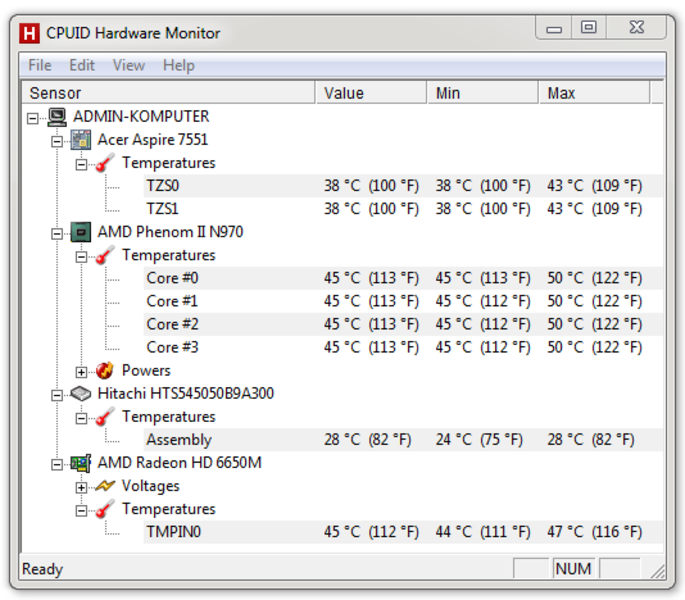Click the ADMIN-KOMPUTER computer icon
This screenshot has width=685, height=600.
[x=57, y=117]
